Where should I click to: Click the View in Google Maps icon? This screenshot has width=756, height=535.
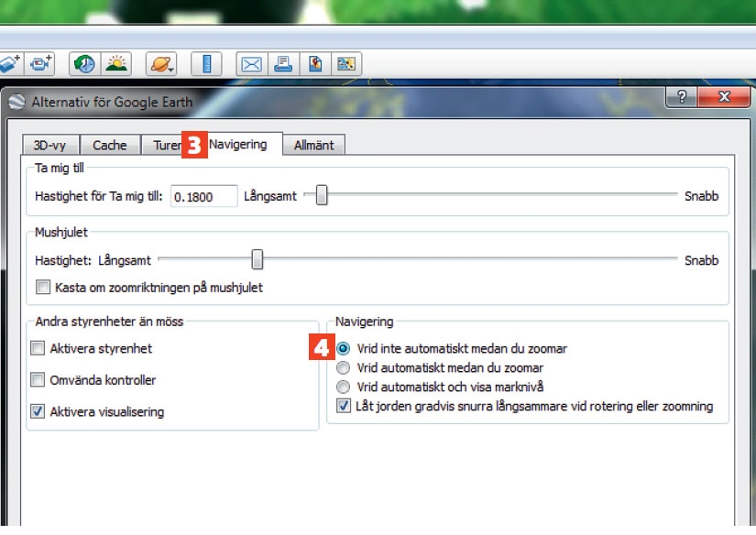pos(315,64)
